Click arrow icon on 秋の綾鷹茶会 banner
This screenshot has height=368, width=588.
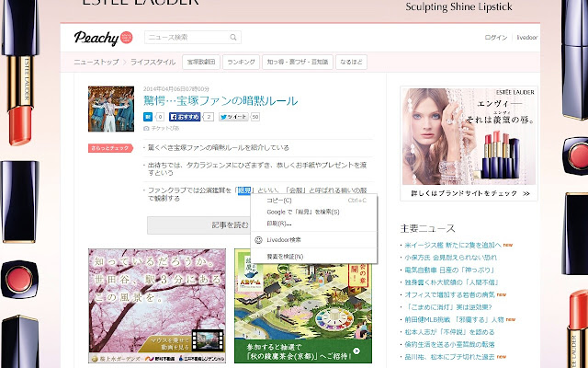click(x=356, y=351)
